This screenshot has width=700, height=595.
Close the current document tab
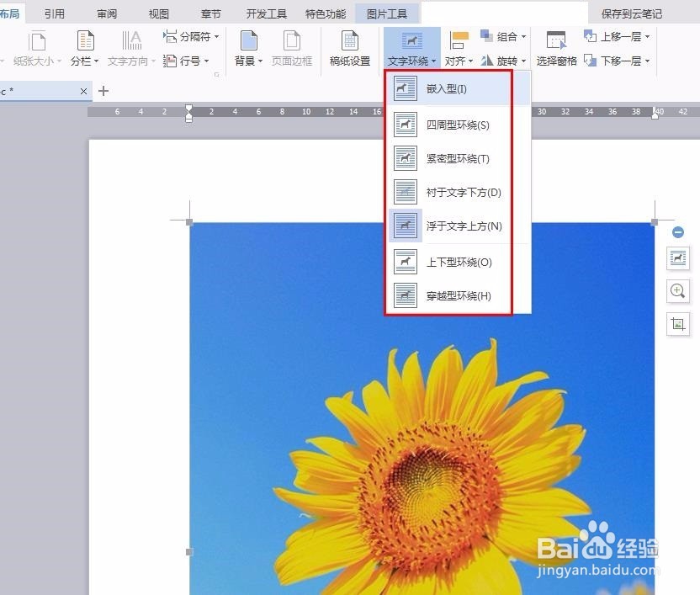tap(83, 91)
